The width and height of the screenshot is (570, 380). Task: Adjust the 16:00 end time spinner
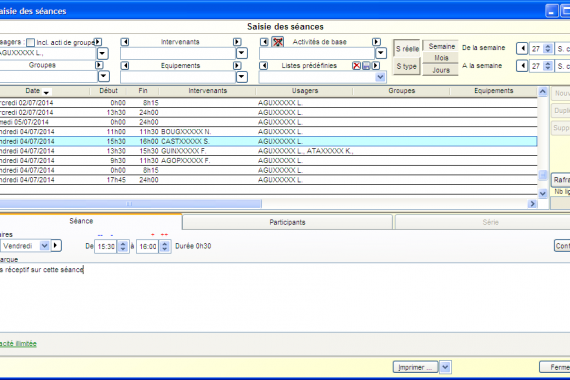tap(165, 246)
